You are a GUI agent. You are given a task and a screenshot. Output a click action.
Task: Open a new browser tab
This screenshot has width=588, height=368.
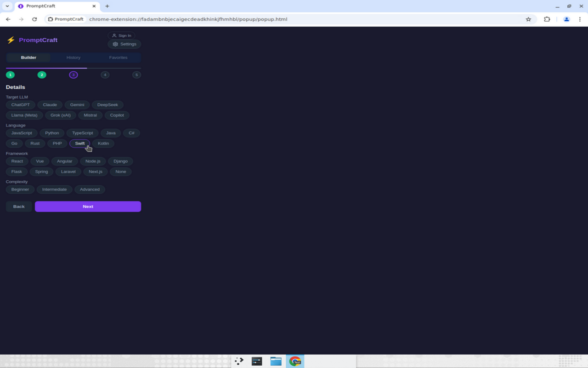pyautogui.click(x=107, y=6)
